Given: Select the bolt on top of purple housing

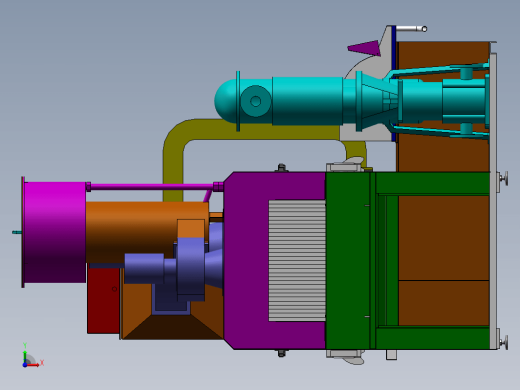Looking at the screenshot, I should [281, 167].
